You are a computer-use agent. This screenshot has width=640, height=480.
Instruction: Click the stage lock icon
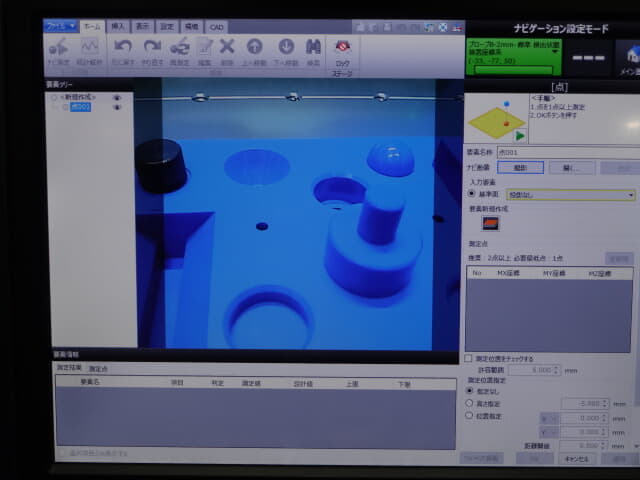coord(343,47)
